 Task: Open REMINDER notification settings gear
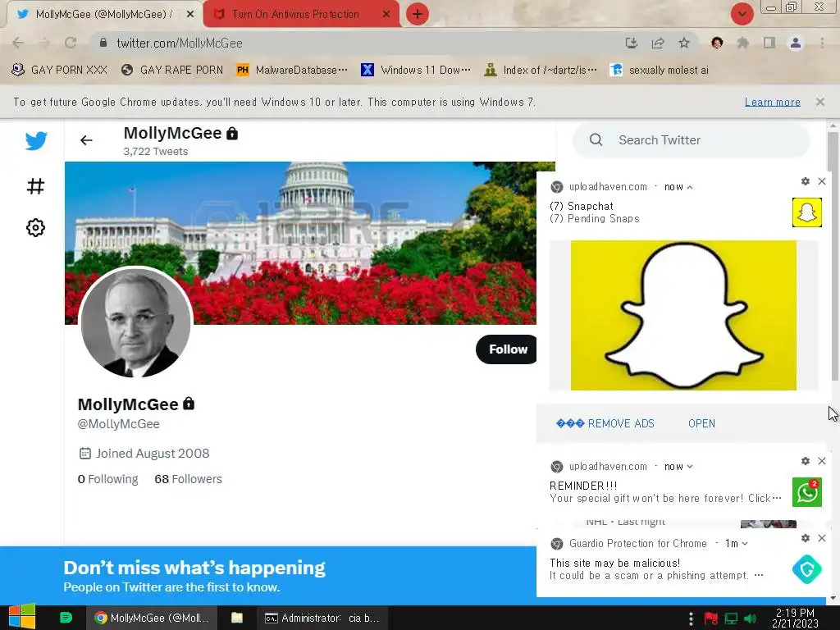coord(806,461)
